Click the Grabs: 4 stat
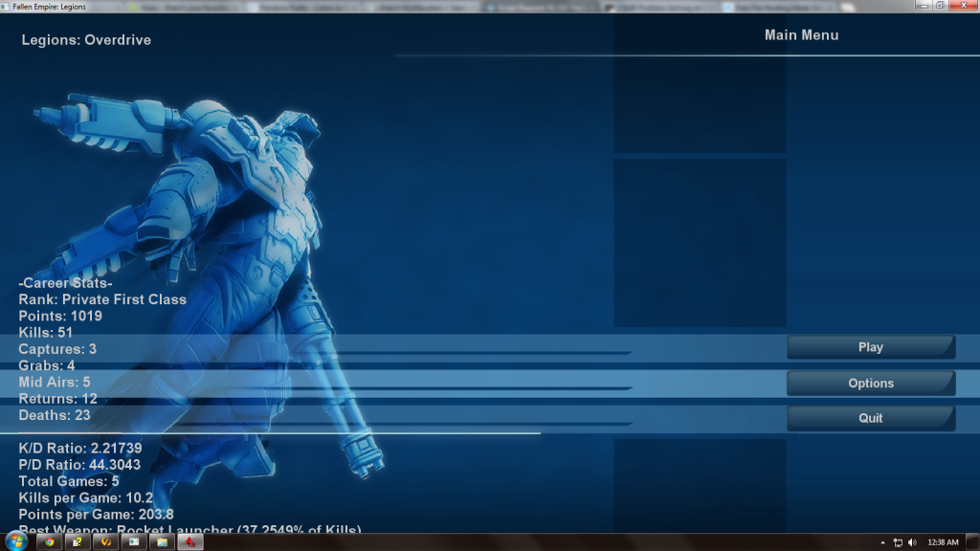Screen dimensions: 980x551 click(x=46, y=365)
